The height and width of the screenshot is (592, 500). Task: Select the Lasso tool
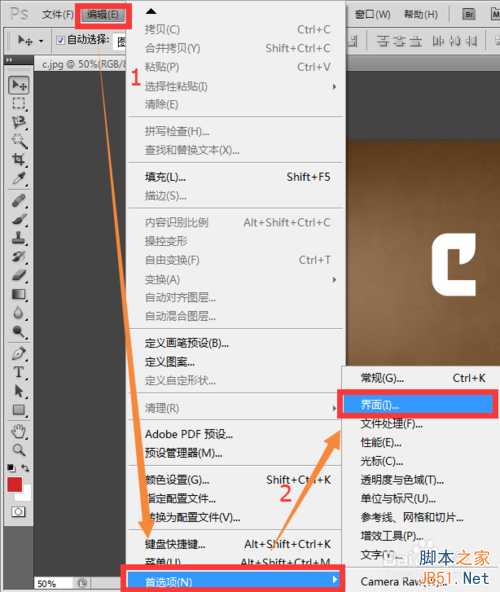click(x=19, y=122)
